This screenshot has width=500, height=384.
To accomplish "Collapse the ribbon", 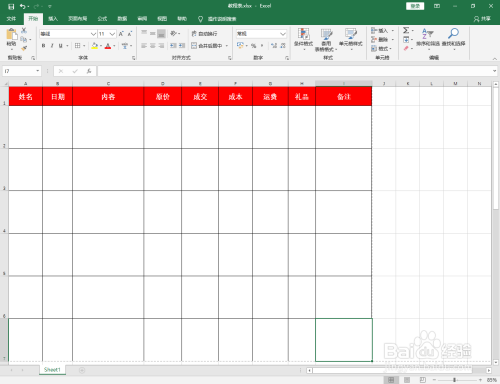I will click(x=494, y=58).
